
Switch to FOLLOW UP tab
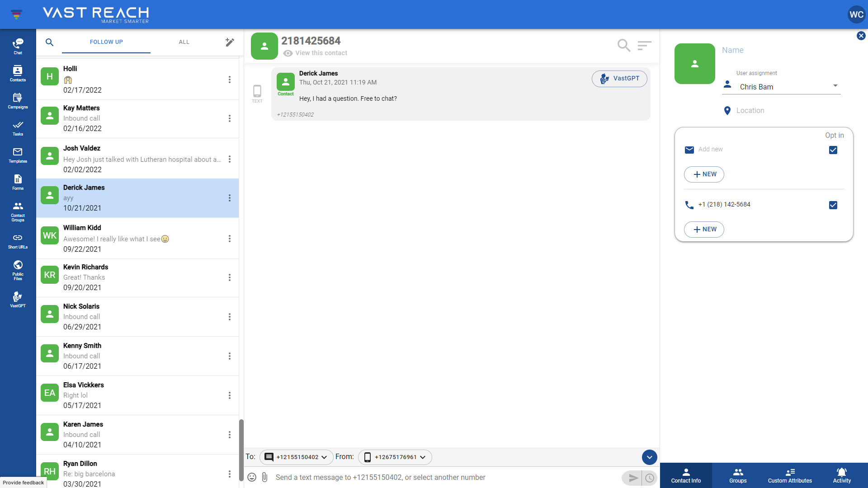coord(107,42)
